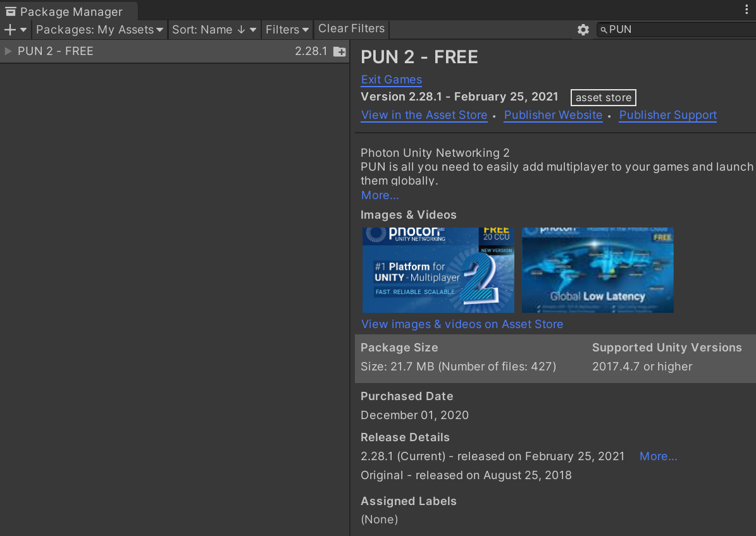Show more release details via the More... link
The image size is (756, 536).
[658, 456]
